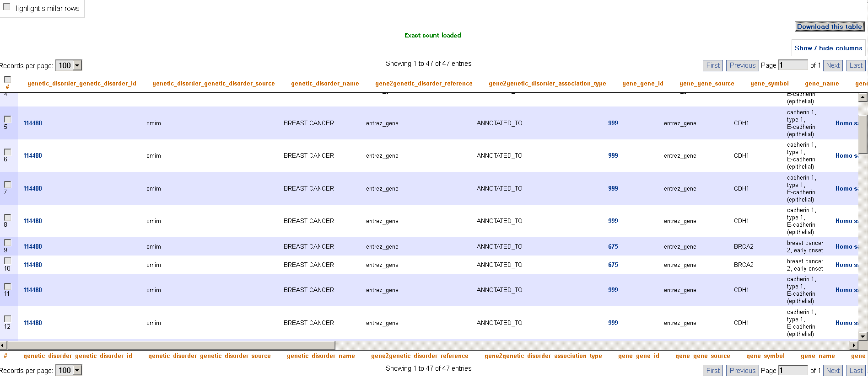Viewport: 868px width, 378px height.
Task: Sort by genetic_disorder_name column header
Action: pyautogui.click(x=325, y=84)
